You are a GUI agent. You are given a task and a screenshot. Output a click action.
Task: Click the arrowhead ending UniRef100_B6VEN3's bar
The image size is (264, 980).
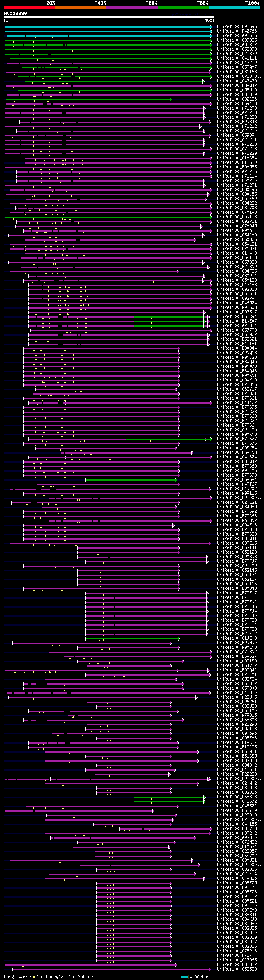click(193, 452)
